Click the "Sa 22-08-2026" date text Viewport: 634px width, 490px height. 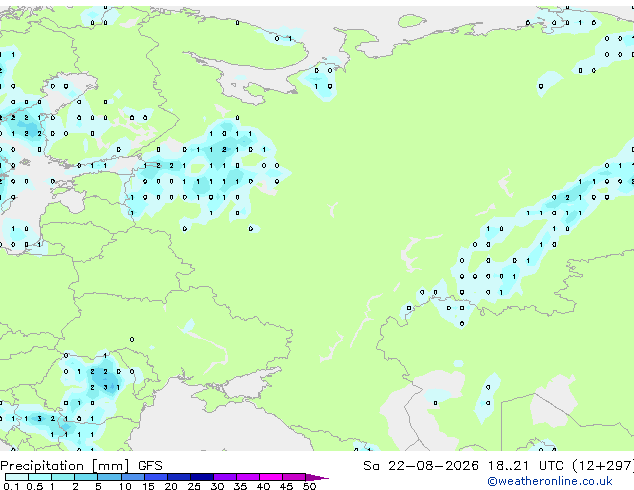[x=421, y=466]
